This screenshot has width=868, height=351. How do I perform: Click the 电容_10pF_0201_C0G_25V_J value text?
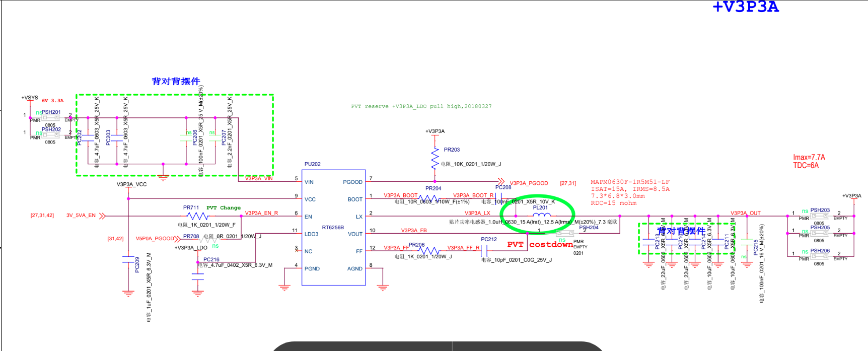click(x=516, y=260)
